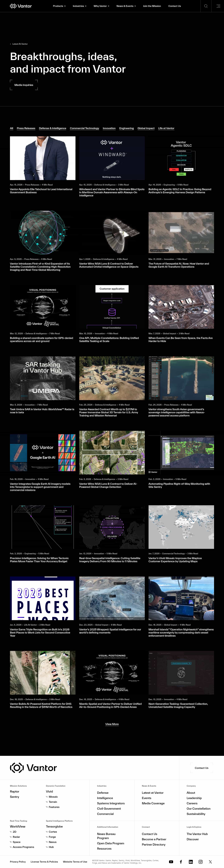Open footer News Bureau Program link

[x=106, y=836]
